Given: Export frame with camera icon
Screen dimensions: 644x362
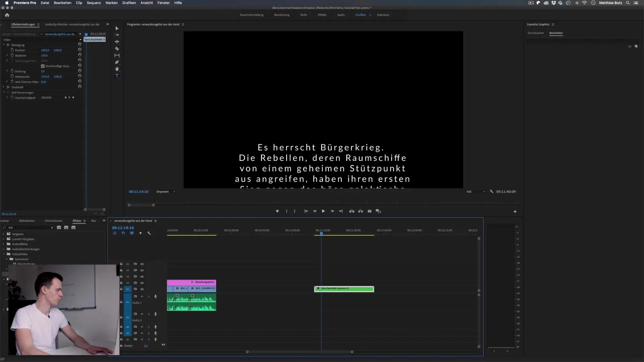Looking at the screenshot, I should 370,211.
